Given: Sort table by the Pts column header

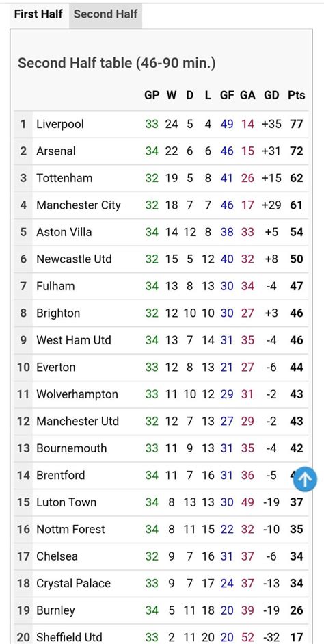Looking at the screenshot, I should pyautogui.click(x=297, y=95).
